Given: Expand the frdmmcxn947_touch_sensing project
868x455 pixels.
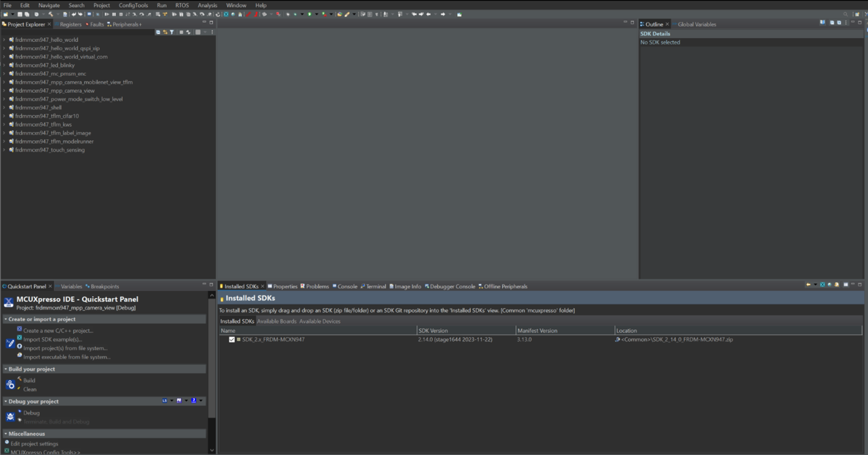Looking at the screenshot, I should 4,150.
